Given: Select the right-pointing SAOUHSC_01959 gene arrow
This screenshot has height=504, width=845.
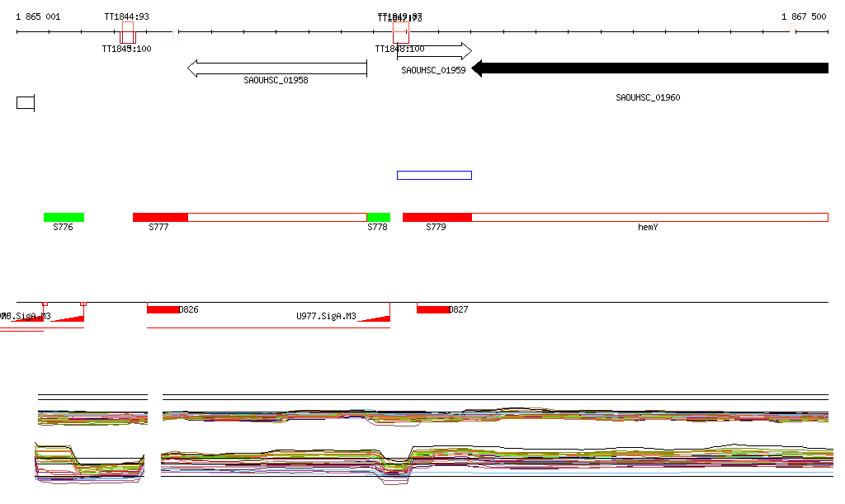Looking at the screenshot, I should (x=434, y=51).
